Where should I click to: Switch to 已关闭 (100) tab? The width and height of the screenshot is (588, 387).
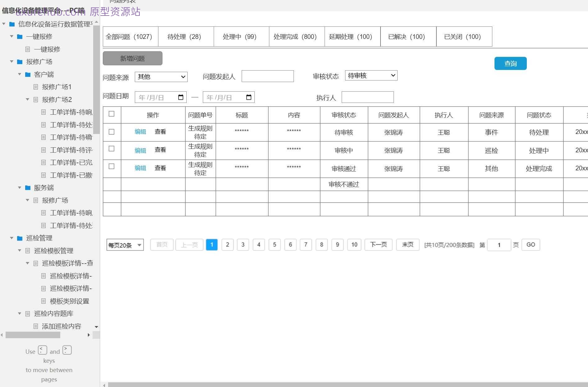[x=464, y=37]
